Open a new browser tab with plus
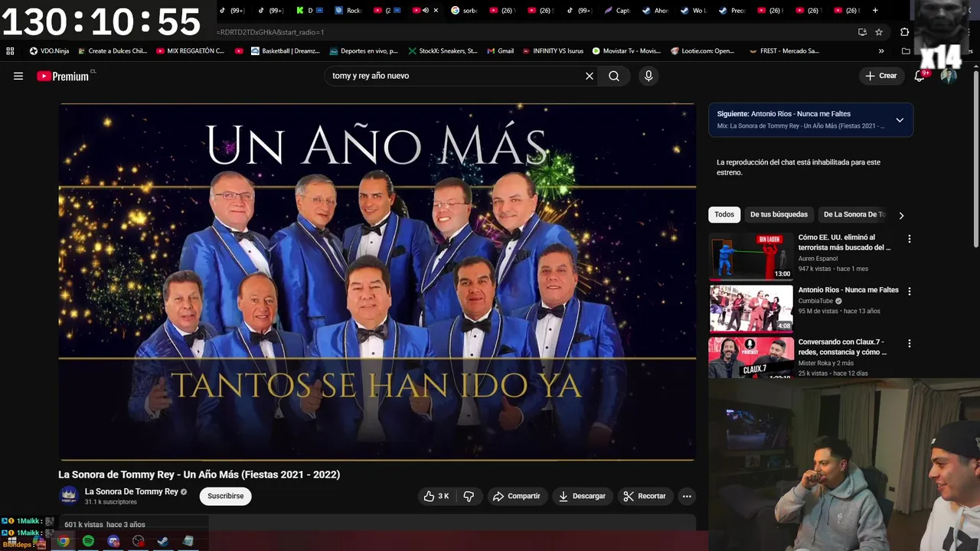Viewport: 980px width, 551px height. (x=875, y=11)
